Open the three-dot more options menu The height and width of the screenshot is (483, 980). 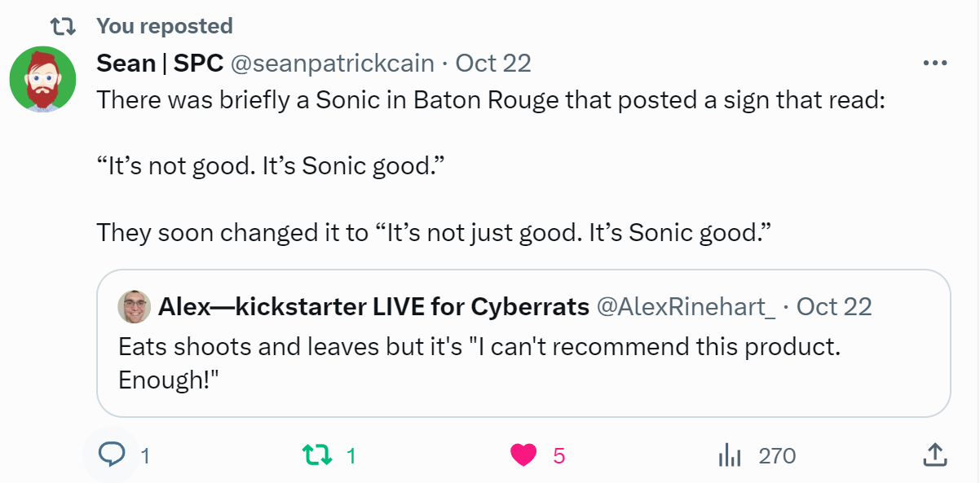934,64
